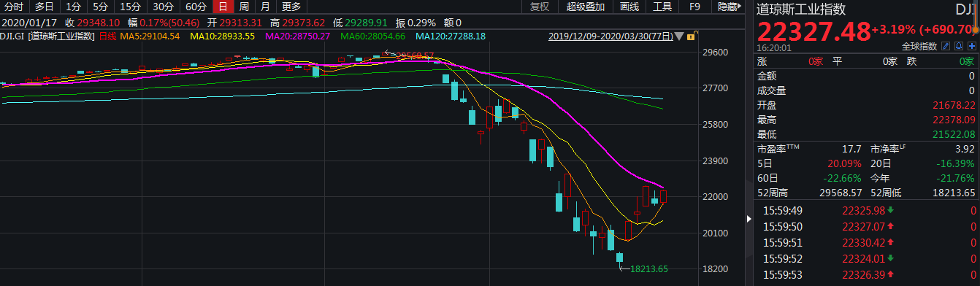Click the 全球指数 global index link
This screenshot has height=286, width=980.
click(919, 46)
